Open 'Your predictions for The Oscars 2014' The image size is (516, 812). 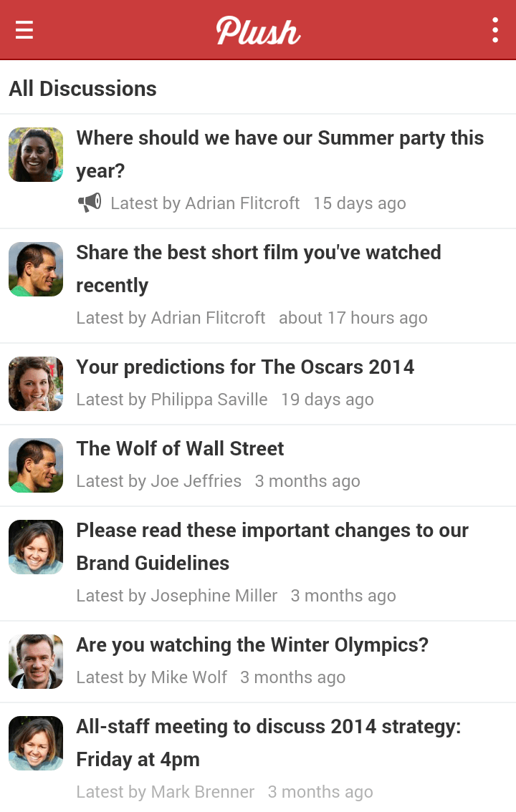[x=245, y=367]
